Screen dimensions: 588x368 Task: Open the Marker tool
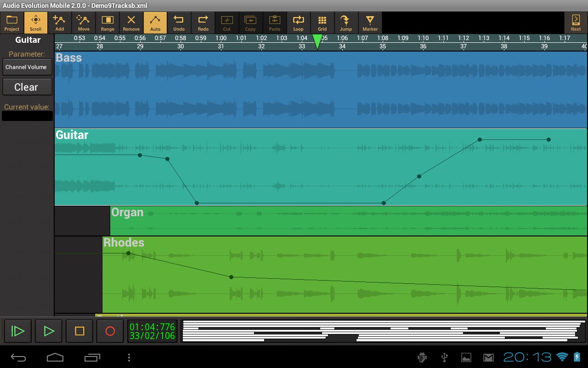coord(370,22)
